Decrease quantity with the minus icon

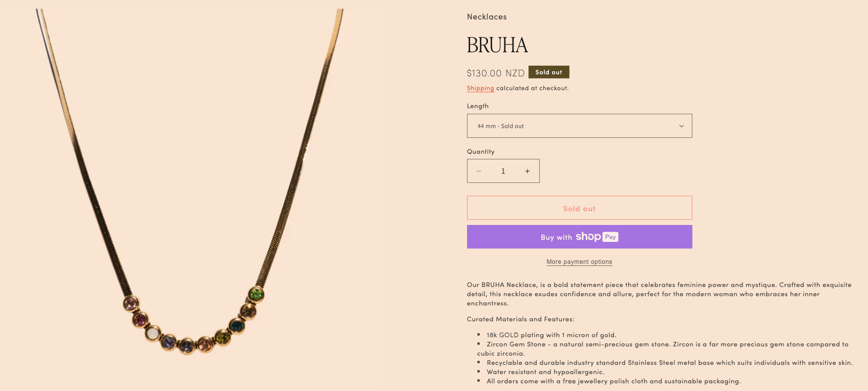479,171
